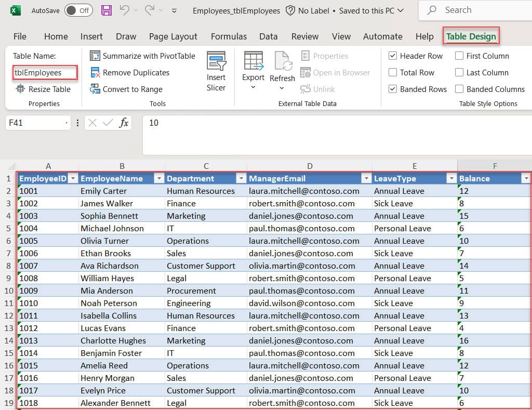Screen dimensions: 532x410
Task: Switch to the Formulas tab
Action: [229, 36]
